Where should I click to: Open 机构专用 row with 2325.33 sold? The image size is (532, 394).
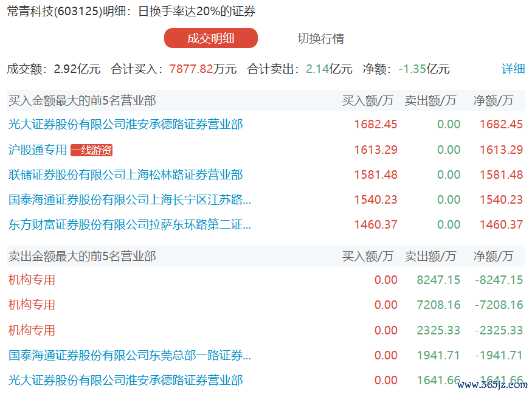point(32,330)
